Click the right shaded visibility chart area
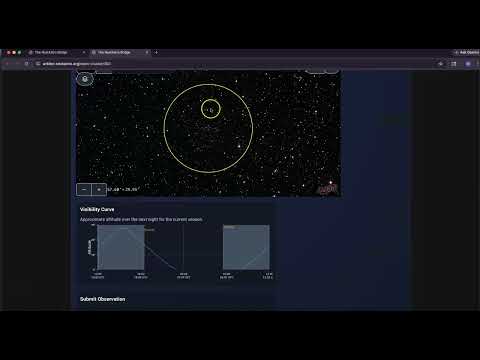This screenshot has height=360, width=480. (246, 247)
